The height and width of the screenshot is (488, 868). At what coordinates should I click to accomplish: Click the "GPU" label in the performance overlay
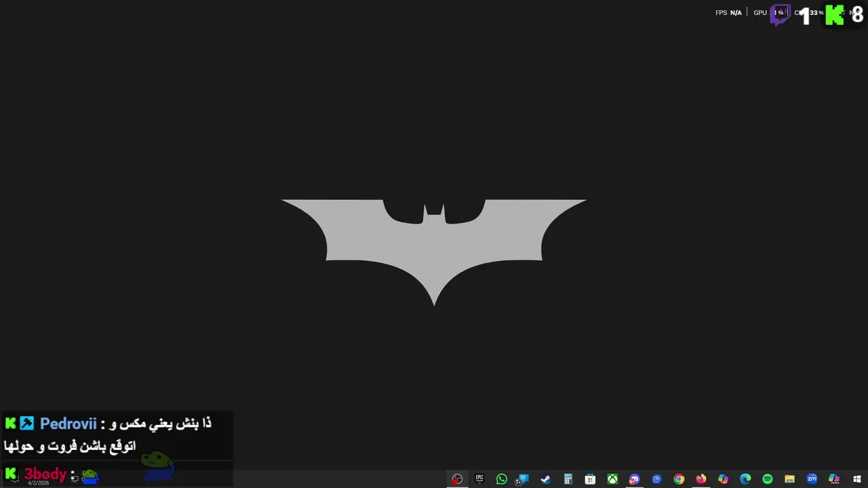[760, 13]
